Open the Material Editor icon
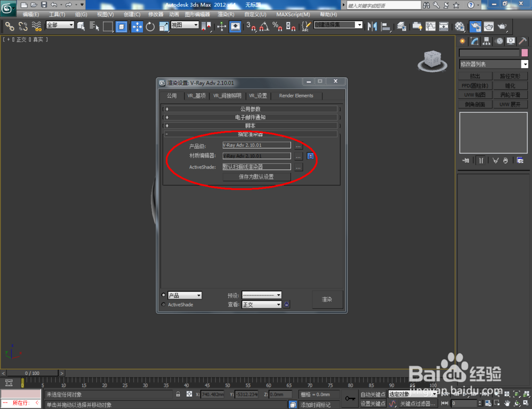This screenshot has width=532, height=409. 460,26
